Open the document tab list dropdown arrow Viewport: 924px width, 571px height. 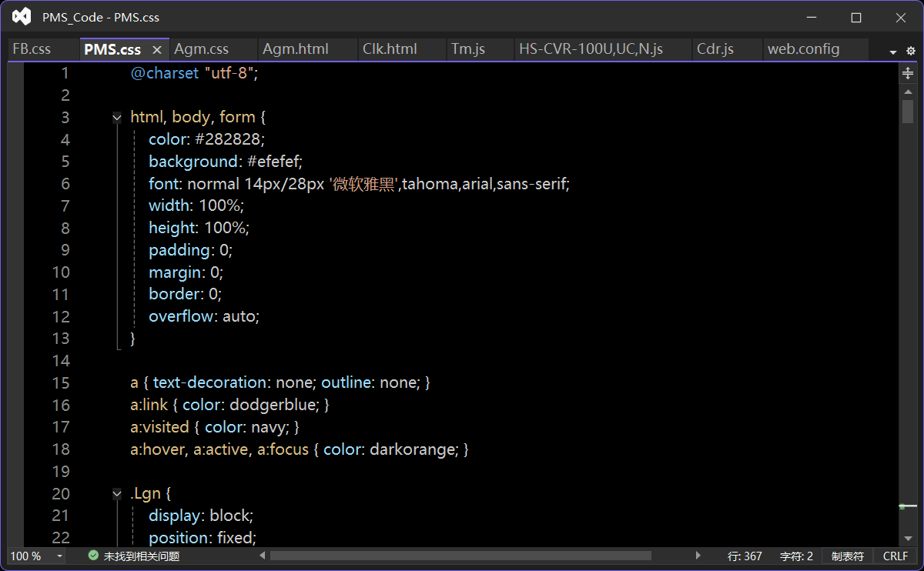893,52
